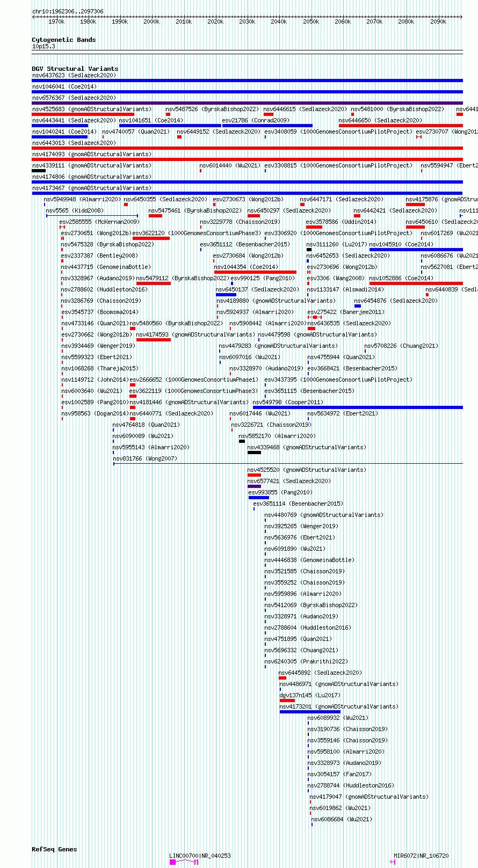Click label nsv1044354 (Coe2014)
The width and height of the screenshot is (478, 868).
point(247,267)
